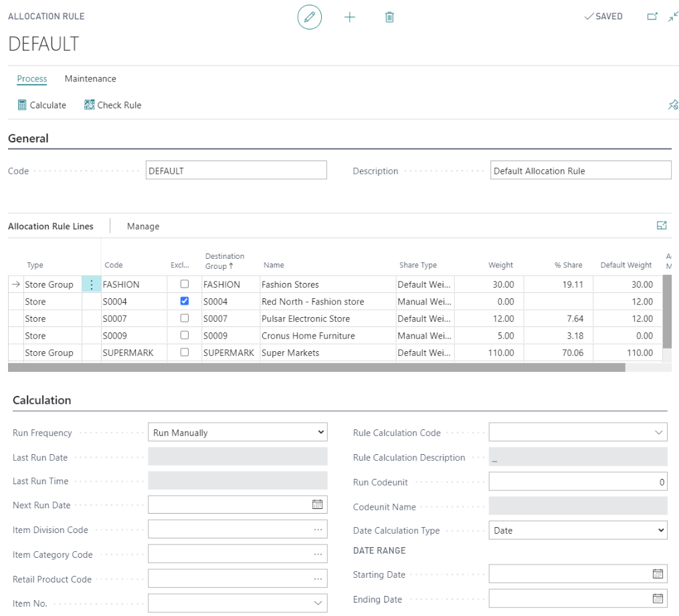The image size is (679, 616).
Task: Click the plus icon to create new rule
Action: (349, 17)
